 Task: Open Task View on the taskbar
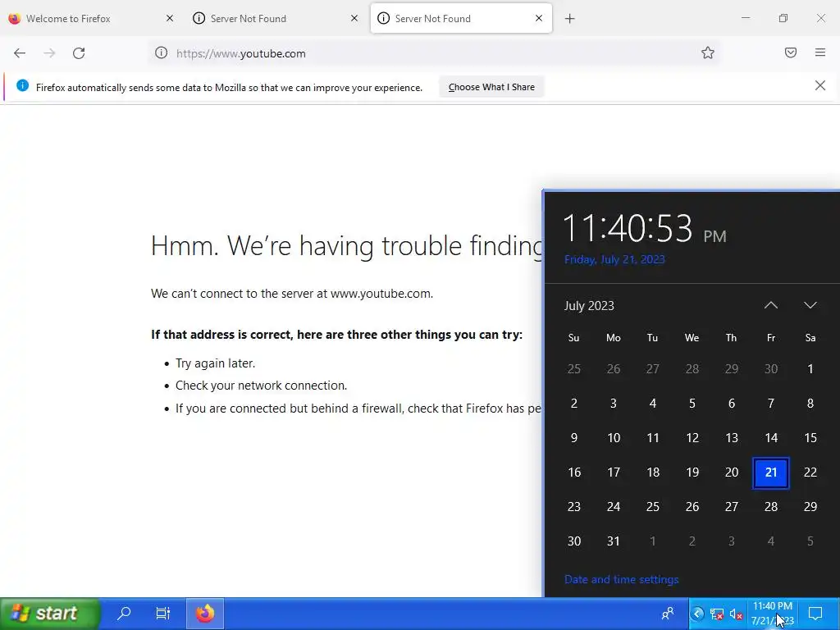click(x=163, y=614)
